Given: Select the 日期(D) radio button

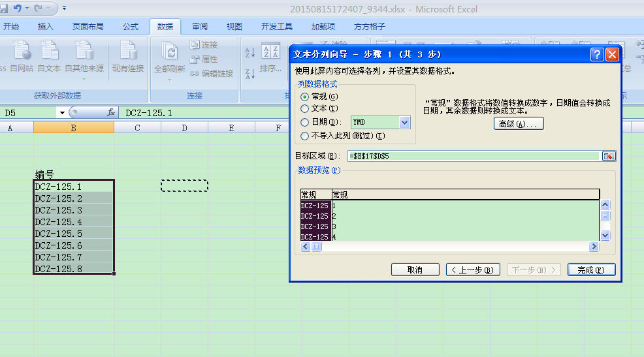Looking at the screenshot, I should [304, 122].
